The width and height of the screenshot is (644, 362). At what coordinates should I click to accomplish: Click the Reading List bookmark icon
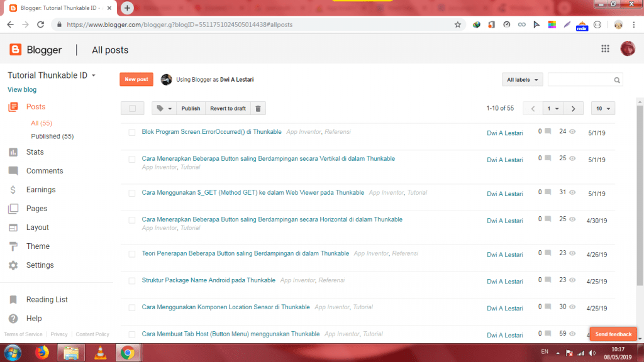coord(13,300)
